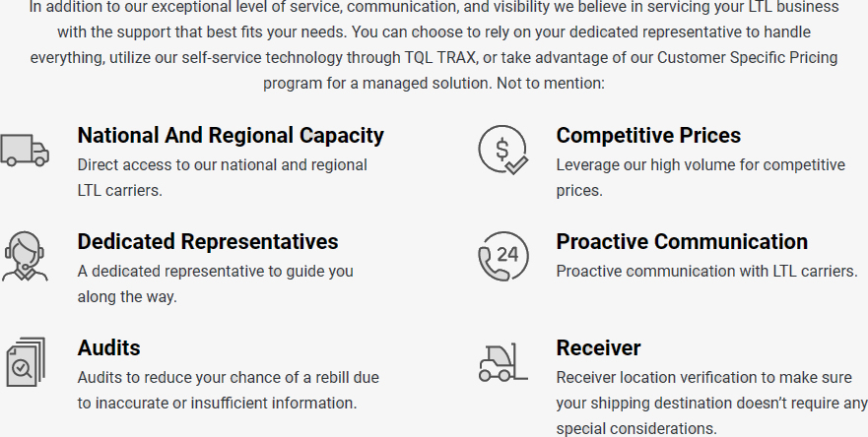Click the 24-hour phone icon

point(502,256)
